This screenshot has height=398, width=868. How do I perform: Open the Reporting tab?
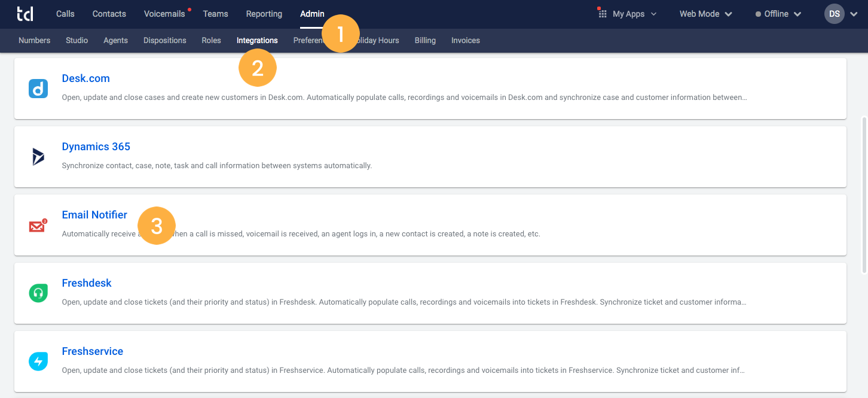264,14
